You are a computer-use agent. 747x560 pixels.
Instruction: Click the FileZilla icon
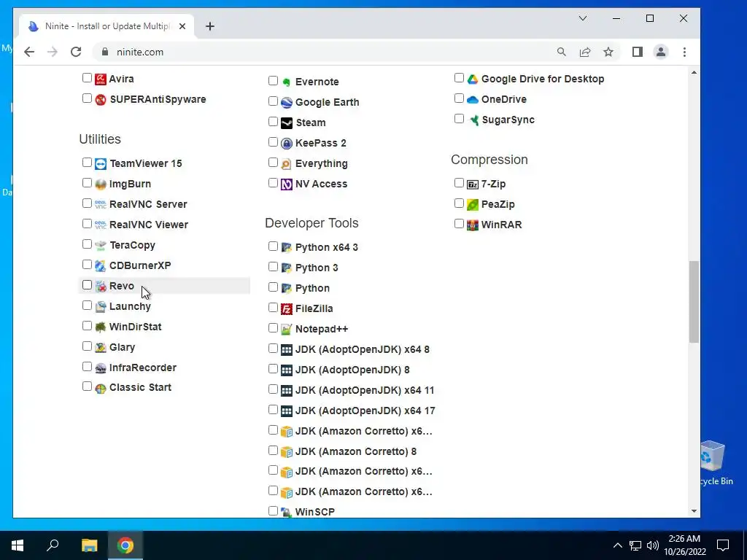tap(286, 309)
